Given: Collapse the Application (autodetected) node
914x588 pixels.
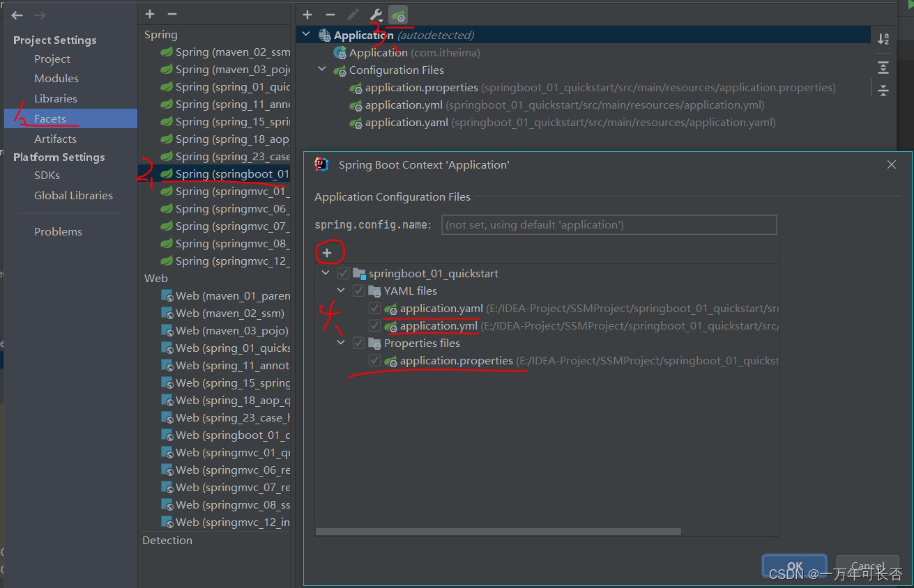Looking at the screenshot, I should [x=306, y=35].
